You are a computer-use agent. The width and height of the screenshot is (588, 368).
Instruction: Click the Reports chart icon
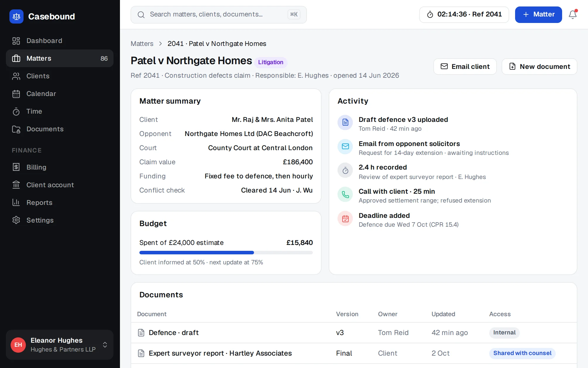click(16, 203)
